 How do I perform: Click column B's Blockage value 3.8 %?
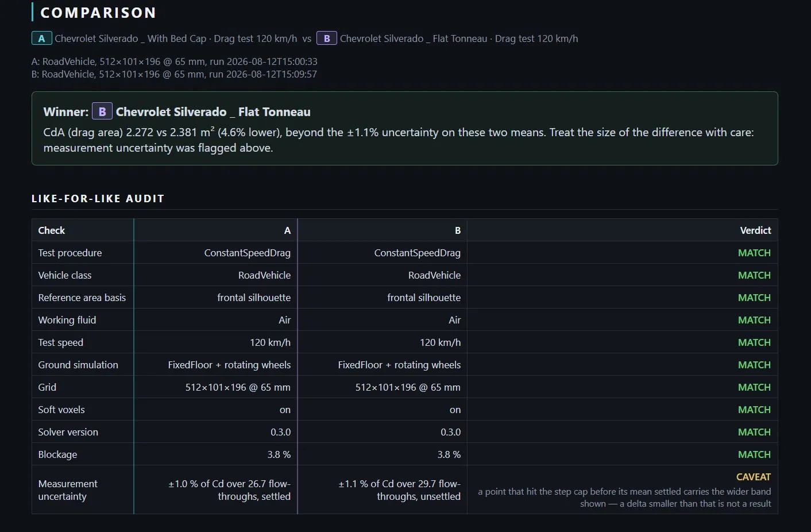point(449,454)
